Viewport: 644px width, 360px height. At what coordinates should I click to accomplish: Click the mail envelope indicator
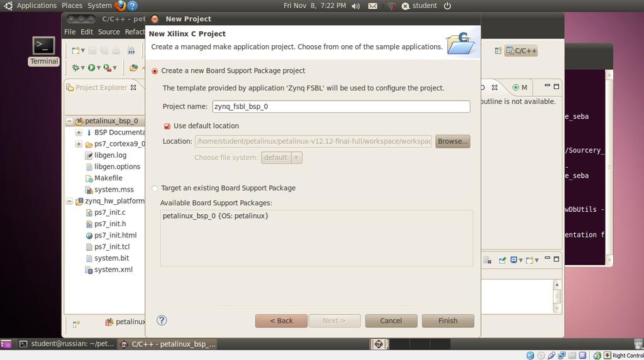point(372,6)
